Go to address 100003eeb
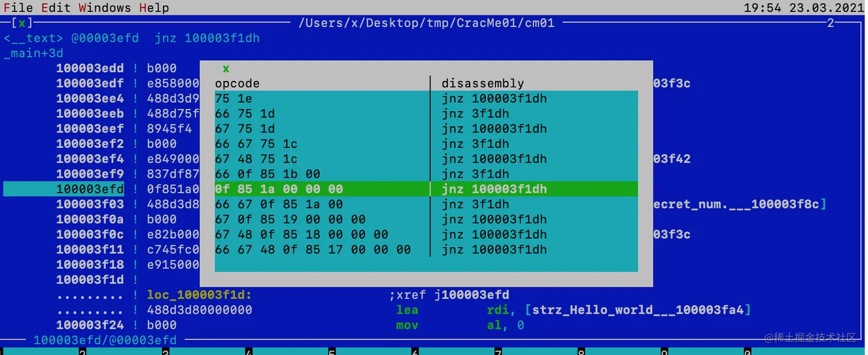 point(90,114)
